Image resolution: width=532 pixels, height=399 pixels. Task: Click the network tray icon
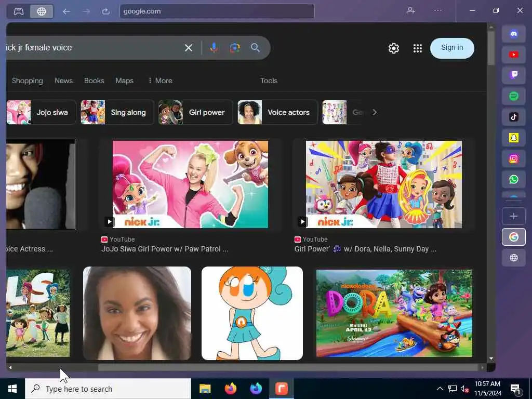pos(453,389)
